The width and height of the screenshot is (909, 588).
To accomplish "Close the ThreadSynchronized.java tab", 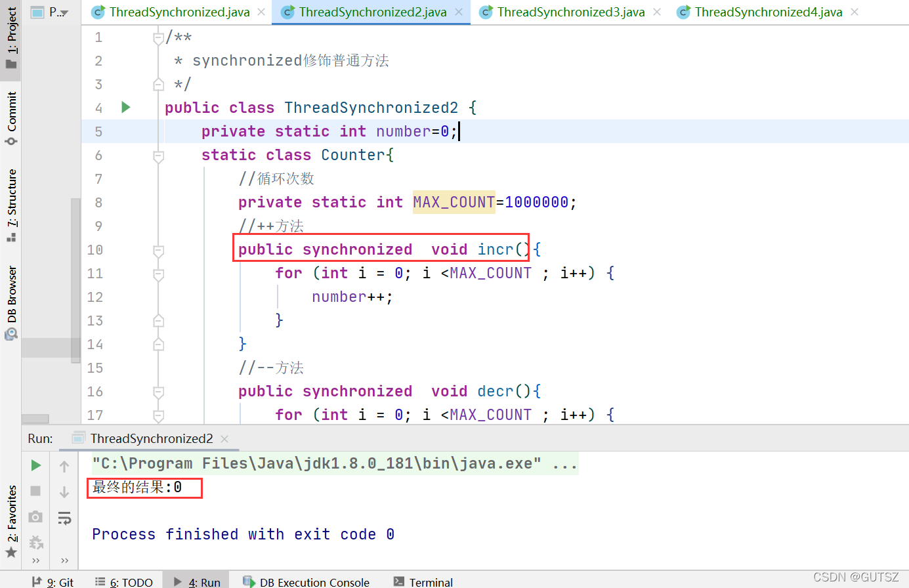I will coord(261,12).
